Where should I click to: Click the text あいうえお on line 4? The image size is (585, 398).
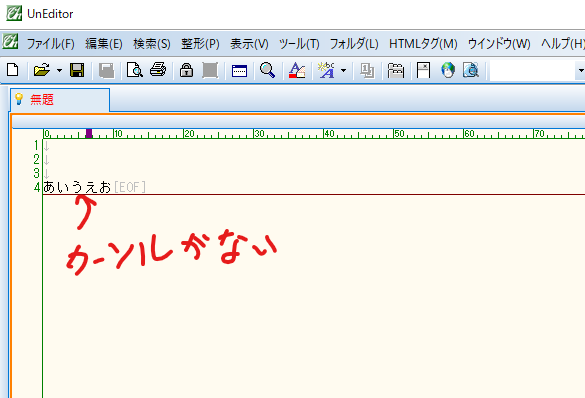(77, 187)
